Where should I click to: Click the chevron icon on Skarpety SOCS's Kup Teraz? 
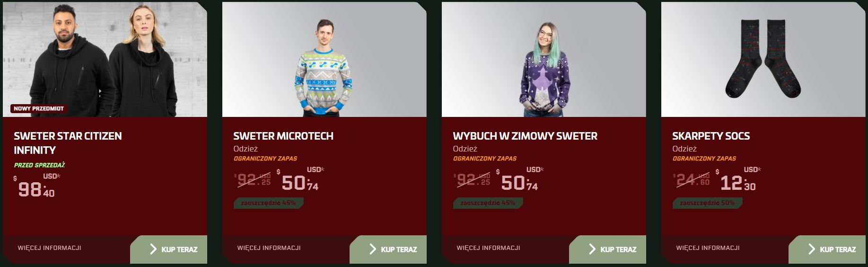click(811, 249)
